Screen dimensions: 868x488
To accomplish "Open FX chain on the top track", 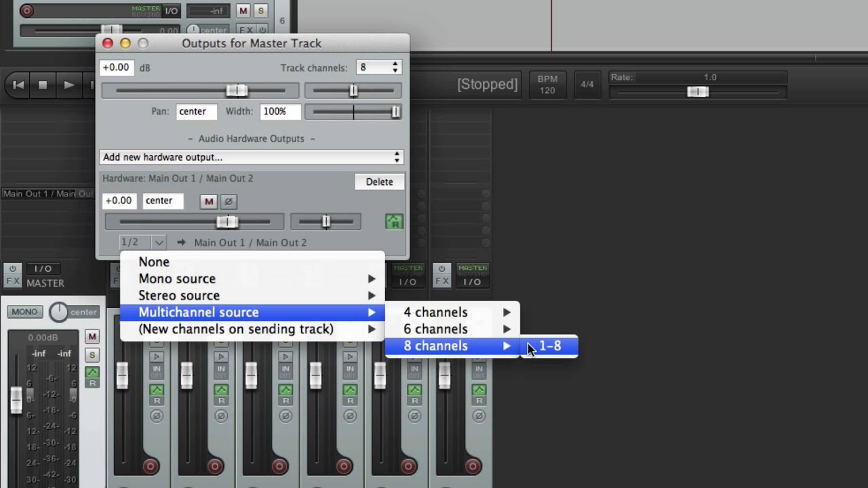I will [x=246, y=30].
